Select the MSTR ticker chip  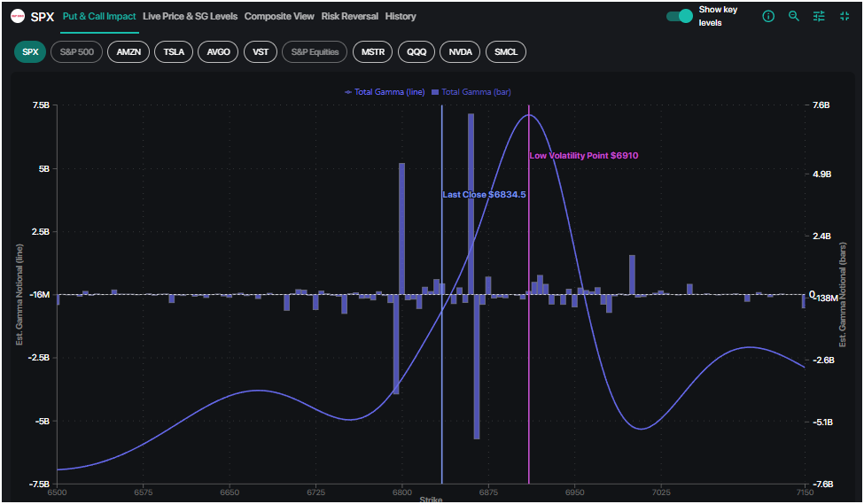(372, 52)
